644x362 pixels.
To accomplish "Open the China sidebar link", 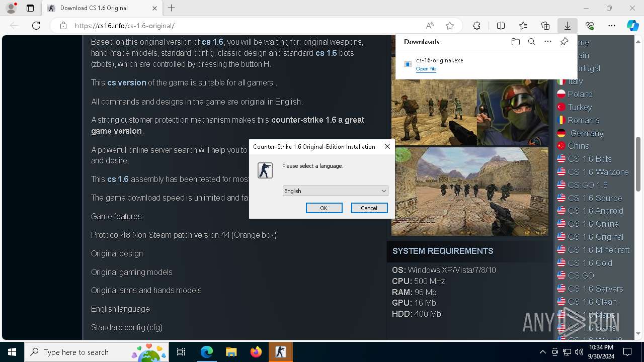I will 579,146.
